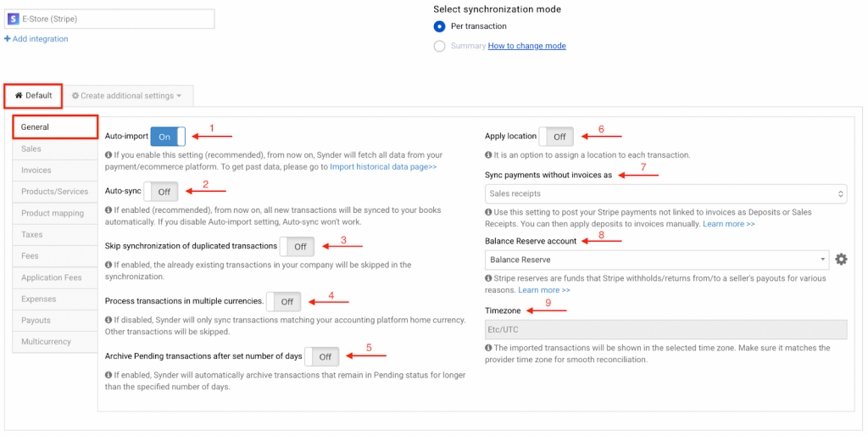
Task: Click the Timezone Etc/UTC field
Action: (665, 330)
